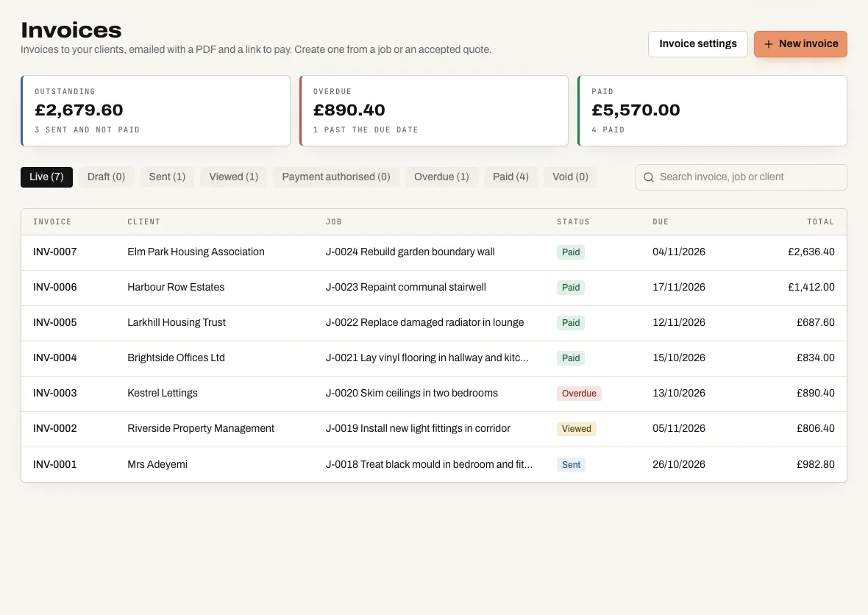Click the Sent status badge on INV-0001

click(x=571, y=465)
